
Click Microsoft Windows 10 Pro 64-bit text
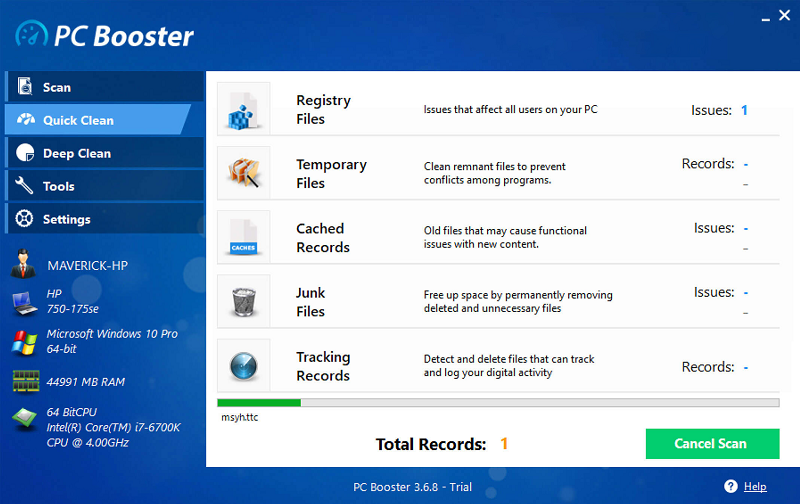[112, 341]
